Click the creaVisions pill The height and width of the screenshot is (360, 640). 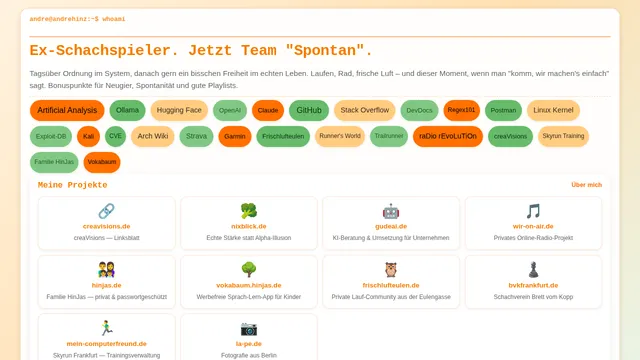click(x=510, y=136)
